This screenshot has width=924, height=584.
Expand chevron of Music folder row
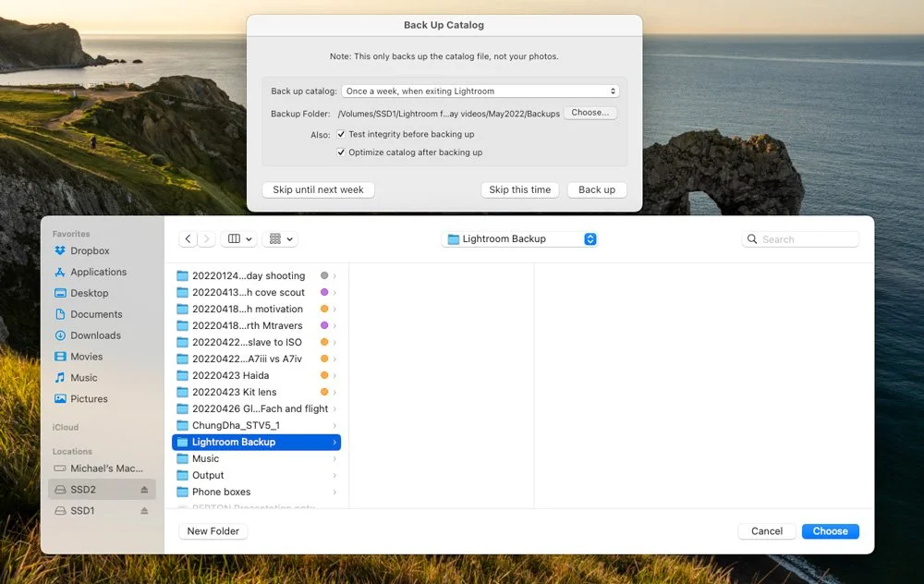click(x=334, y=458)
